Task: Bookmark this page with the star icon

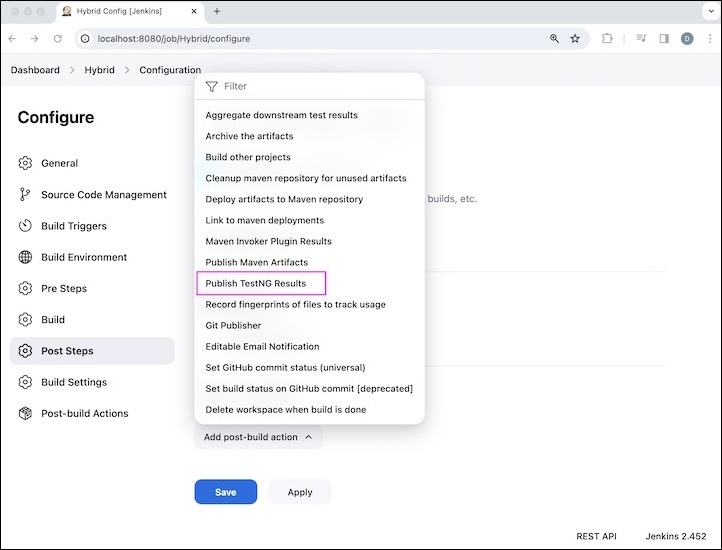Action: click(x=575, y=39)
